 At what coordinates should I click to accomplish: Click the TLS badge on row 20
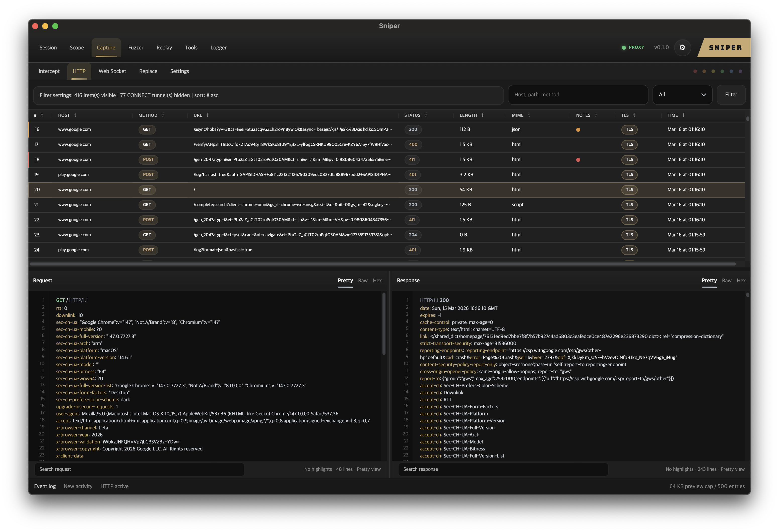[x=629, y=190]
